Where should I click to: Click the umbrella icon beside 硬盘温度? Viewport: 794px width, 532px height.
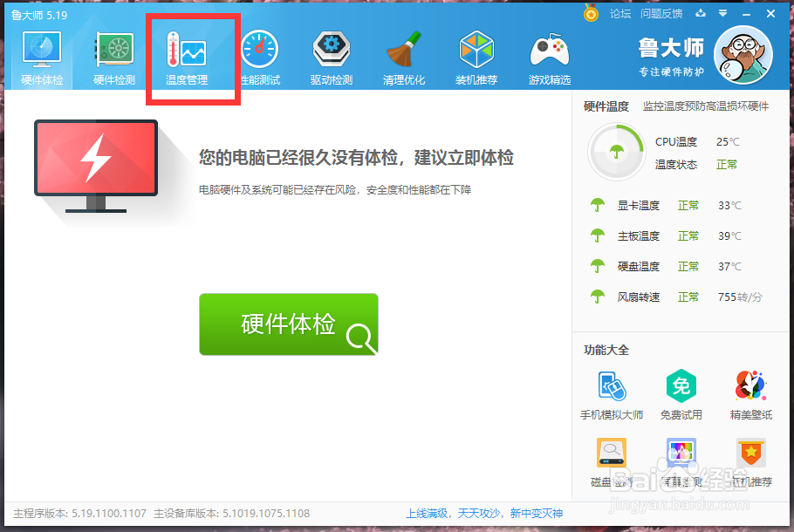click(598, 266)
